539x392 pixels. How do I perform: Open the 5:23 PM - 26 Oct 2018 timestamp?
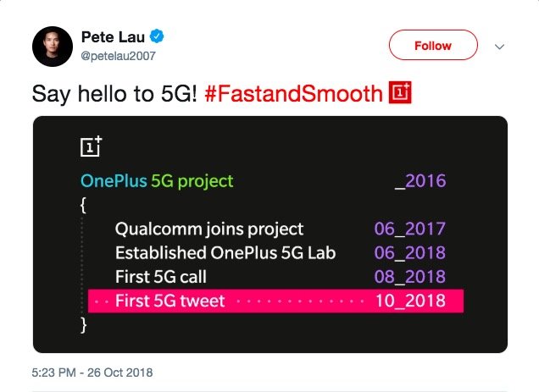[92, 373]
